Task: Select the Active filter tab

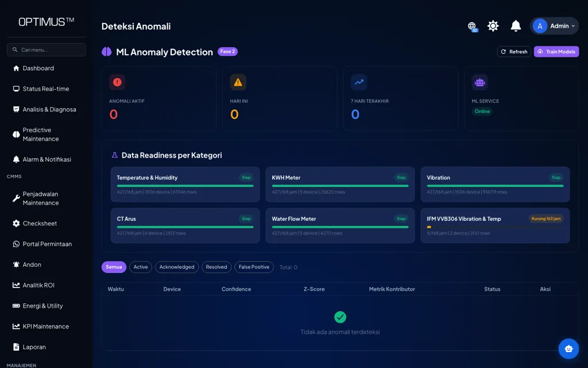Action: [141, 267]
